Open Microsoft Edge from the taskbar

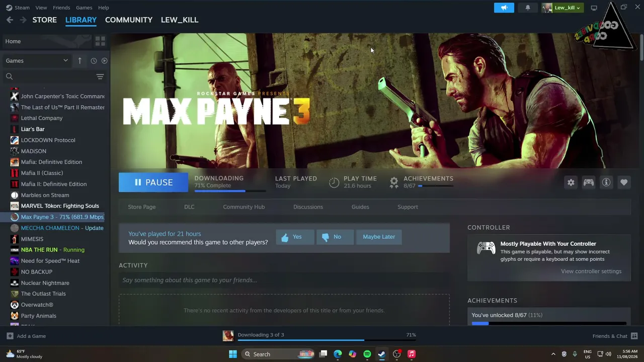(338, 354)
